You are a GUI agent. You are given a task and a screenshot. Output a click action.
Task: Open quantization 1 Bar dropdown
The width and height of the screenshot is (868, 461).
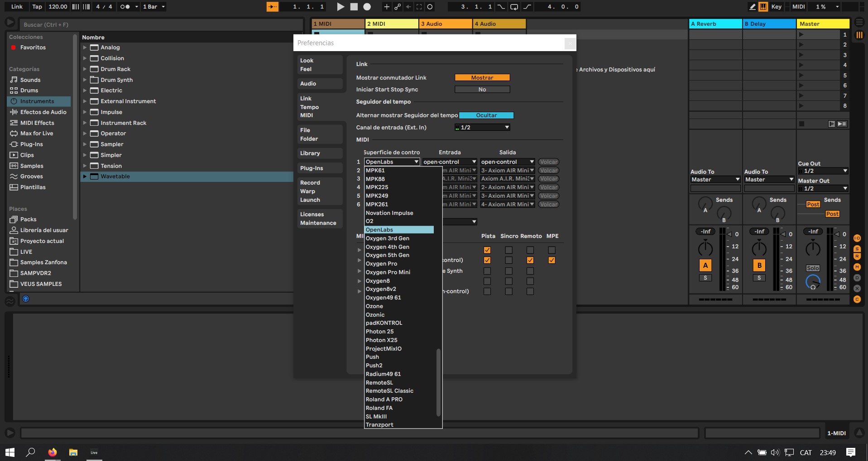coord(154,7)
